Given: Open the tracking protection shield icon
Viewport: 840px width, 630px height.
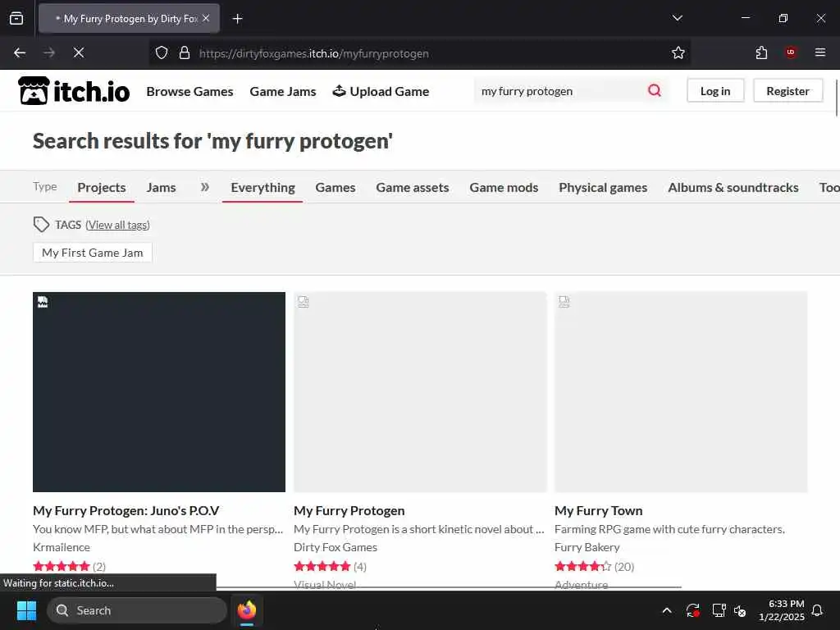Looking at the screenshot, I should [x=162, y=52].
